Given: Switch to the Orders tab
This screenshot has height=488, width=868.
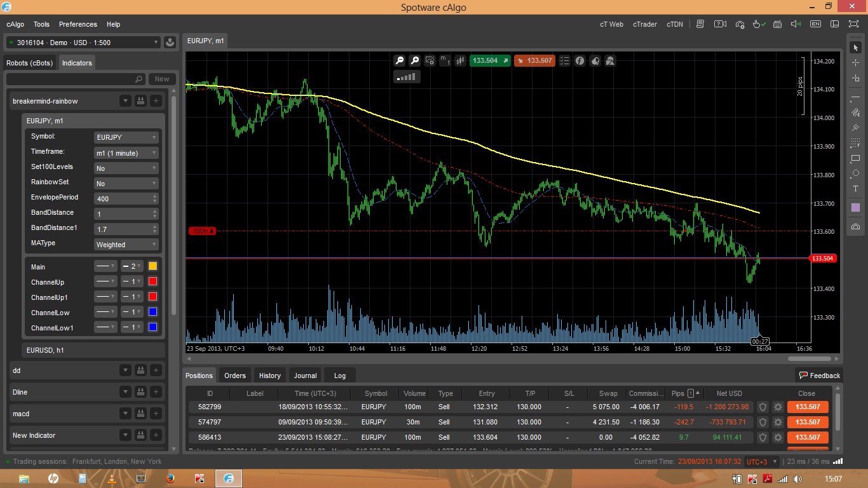Looking at the screenshot, I should click(x=235, y=376).
